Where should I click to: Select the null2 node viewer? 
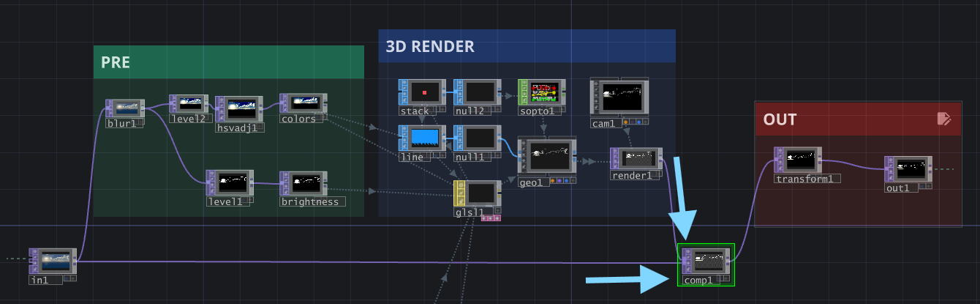480,92
